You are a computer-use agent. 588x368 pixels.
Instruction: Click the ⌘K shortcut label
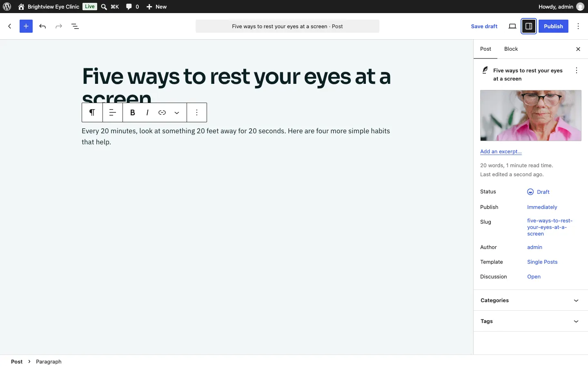[x=115, y=7]
